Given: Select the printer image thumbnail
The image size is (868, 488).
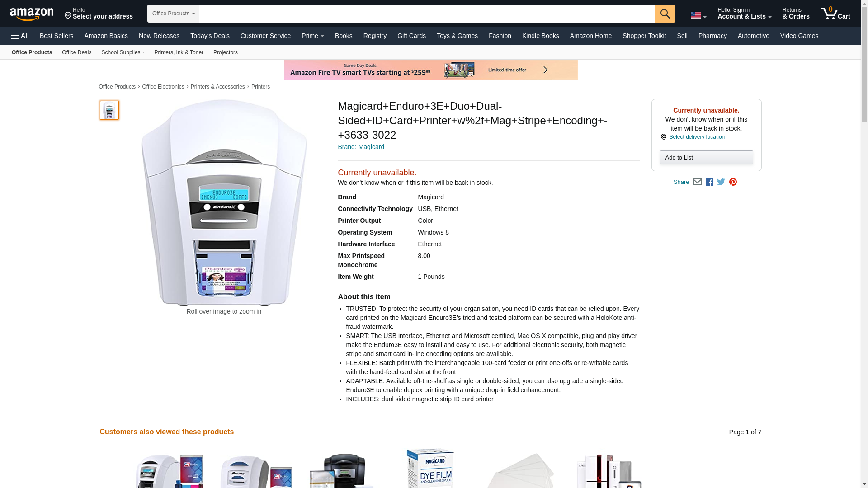Looking at the screenshot, I should pyautogui.click(x=109, y=110).
